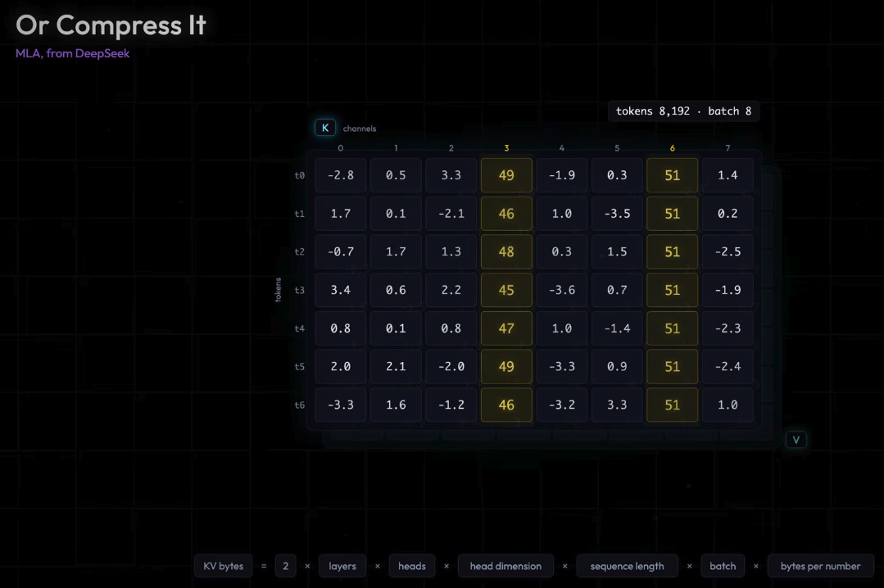Click the "Or Compress It" title
884x588 pixels.
(111, 25)
